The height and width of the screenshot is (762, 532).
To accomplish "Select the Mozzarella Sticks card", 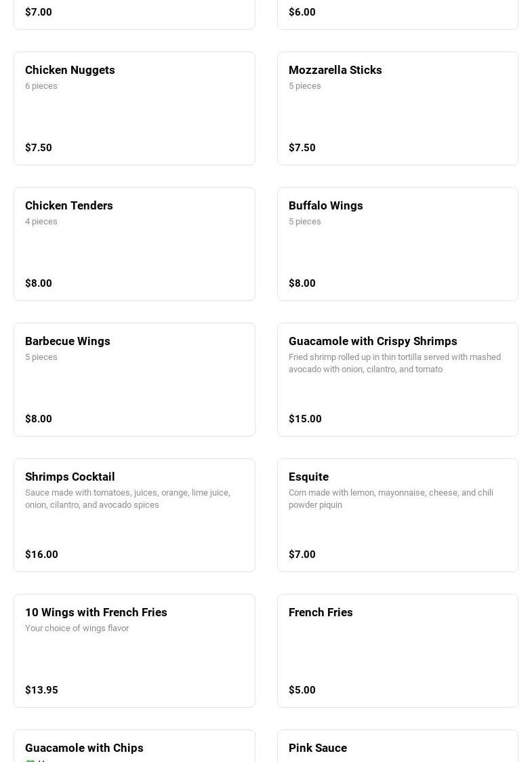I will tap(397, 108).
